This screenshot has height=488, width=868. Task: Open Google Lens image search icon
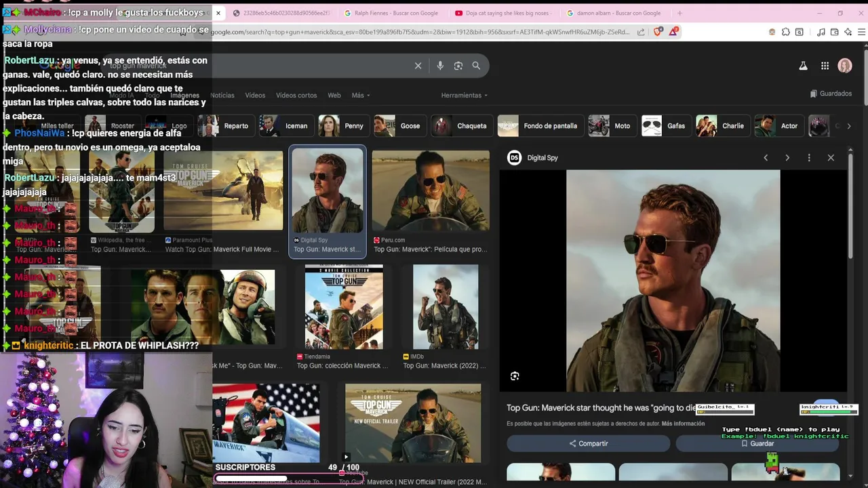pos(458,66)
